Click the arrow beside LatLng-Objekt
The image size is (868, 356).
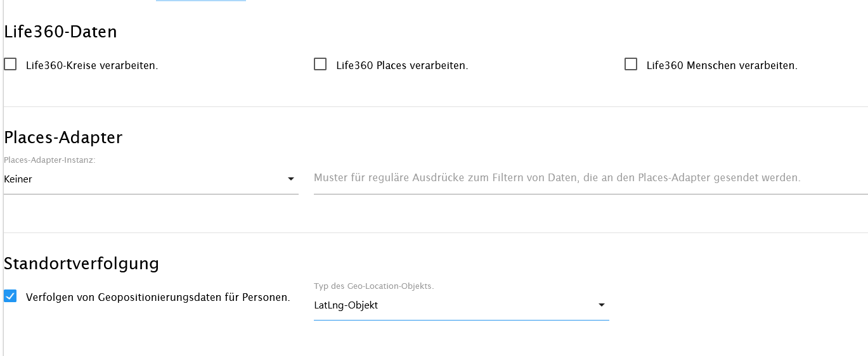click(602, 305)
